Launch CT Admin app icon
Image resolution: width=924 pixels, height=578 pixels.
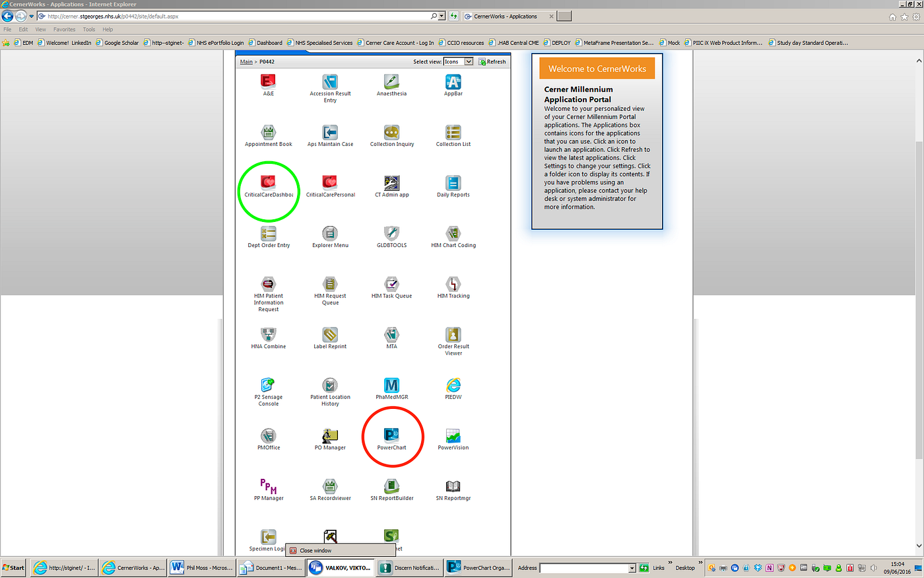point(391,183)
